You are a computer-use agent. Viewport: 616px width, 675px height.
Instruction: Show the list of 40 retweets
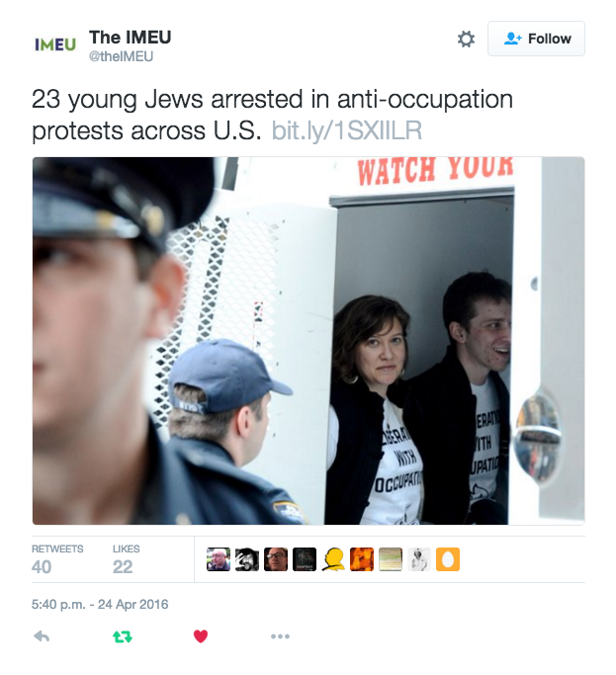tap(57, 559)
